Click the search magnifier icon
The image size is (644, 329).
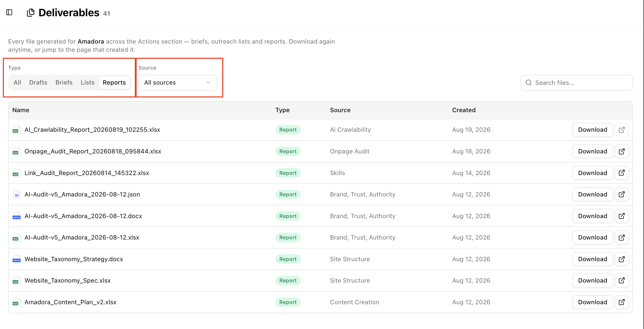pyautogui.click(x=529, y=83)
